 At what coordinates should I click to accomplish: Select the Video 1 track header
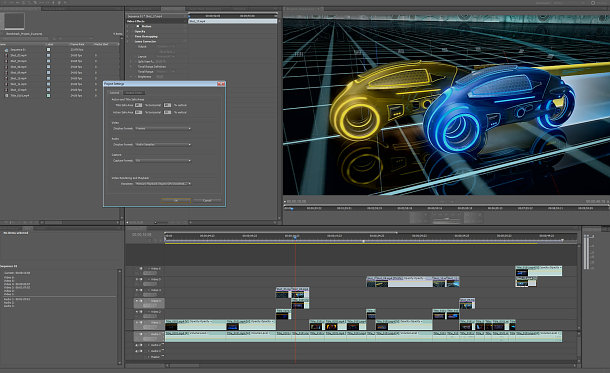(149, 325)
